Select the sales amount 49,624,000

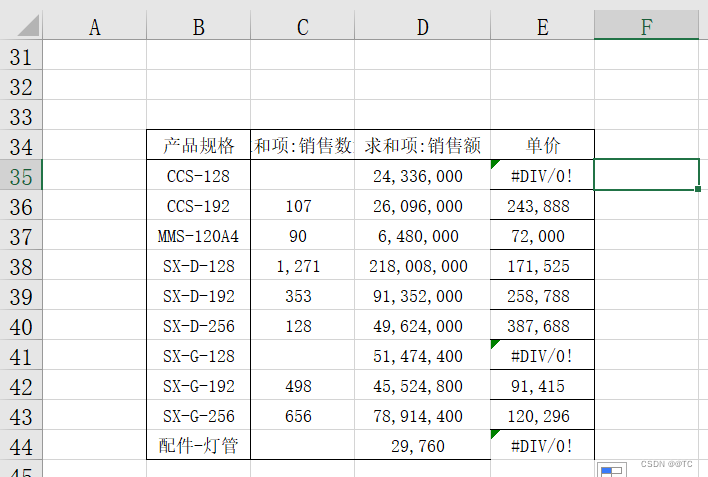[423, 326]
